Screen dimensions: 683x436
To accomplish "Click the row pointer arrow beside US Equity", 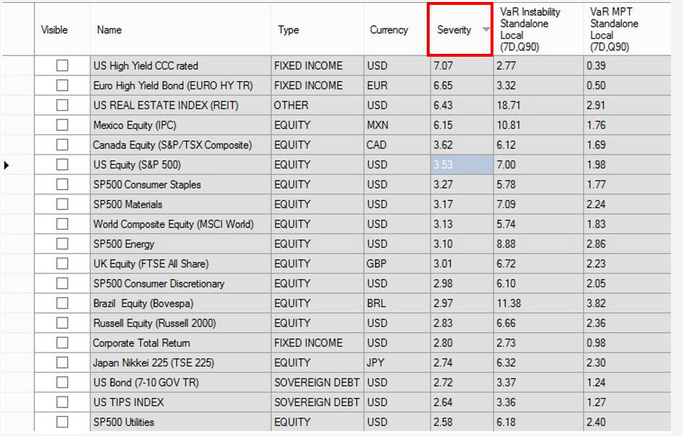I will 9,164.
